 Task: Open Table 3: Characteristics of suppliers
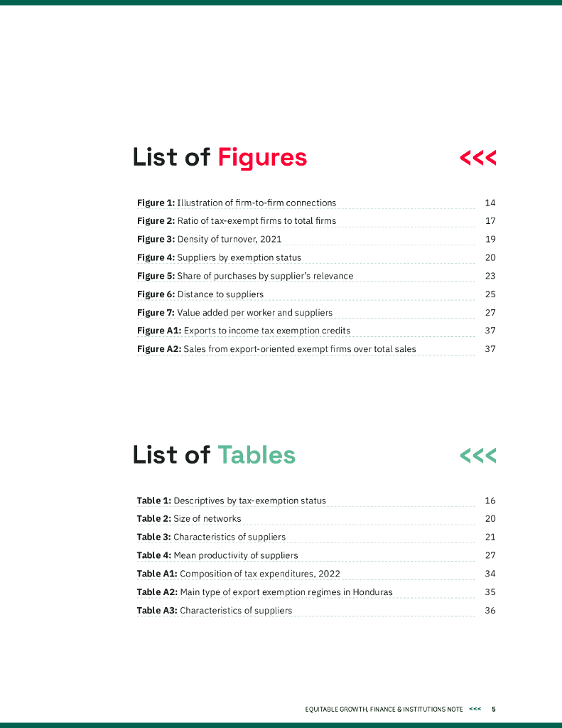pyautogui.click(x=211, y=537)
